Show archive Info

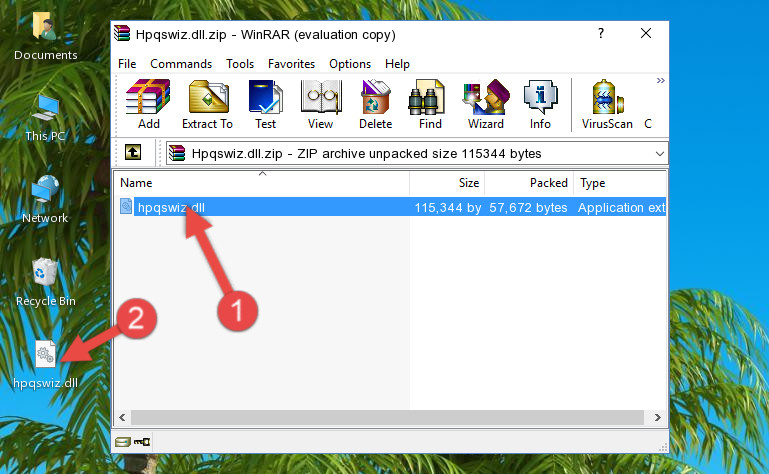coord(540,104)
